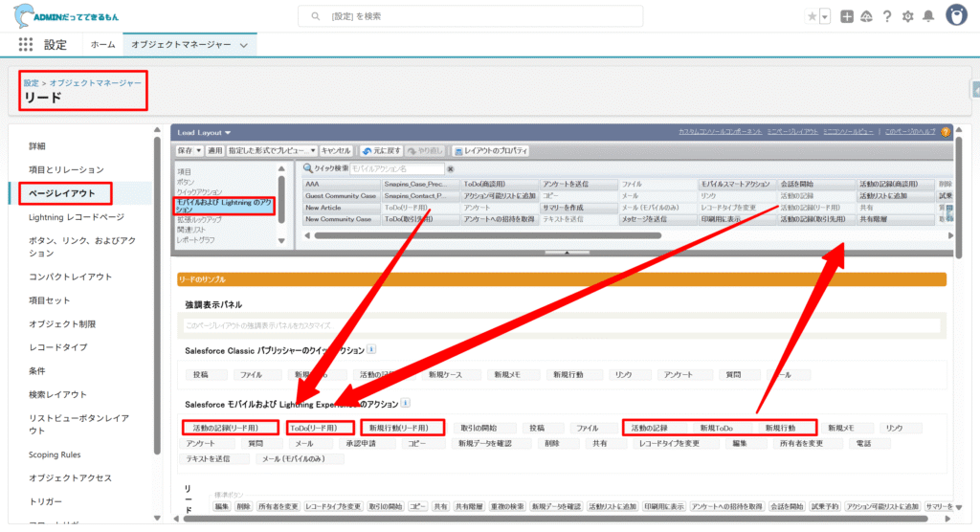Open the 保存 button dropdown arrow

coord(199,150)
